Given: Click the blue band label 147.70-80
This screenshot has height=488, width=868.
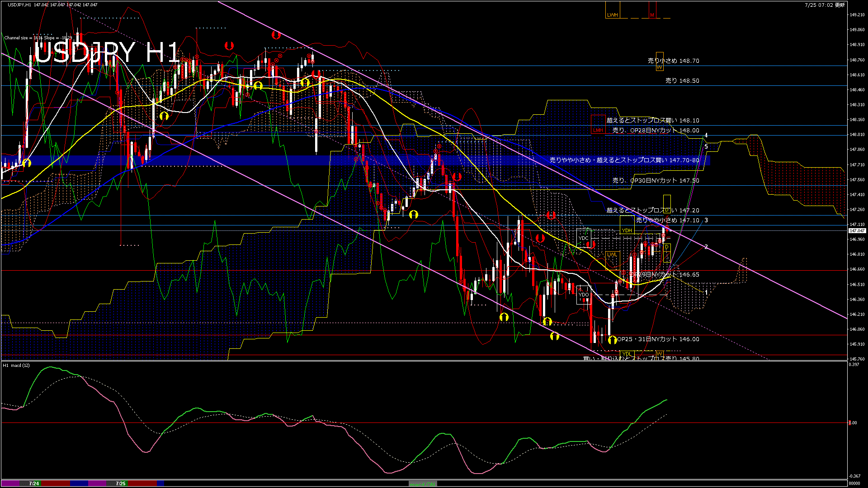Looking at the screenshot, I should click(x=624, y=160).
